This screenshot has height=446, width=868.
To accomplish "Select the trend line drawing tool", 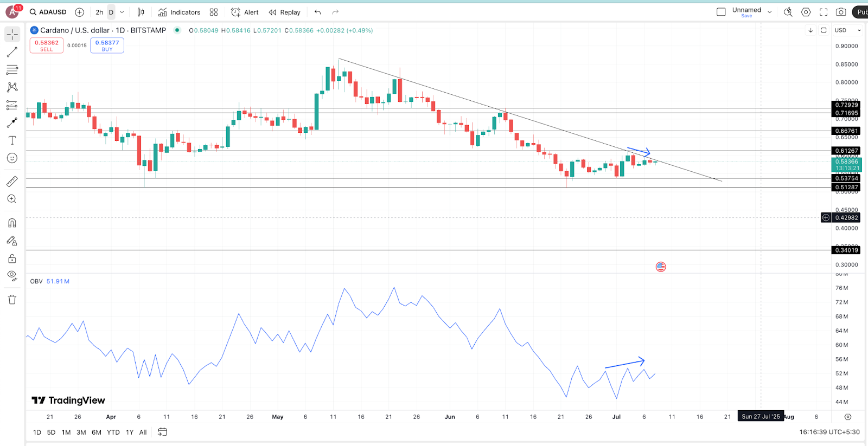I will 12,52.
